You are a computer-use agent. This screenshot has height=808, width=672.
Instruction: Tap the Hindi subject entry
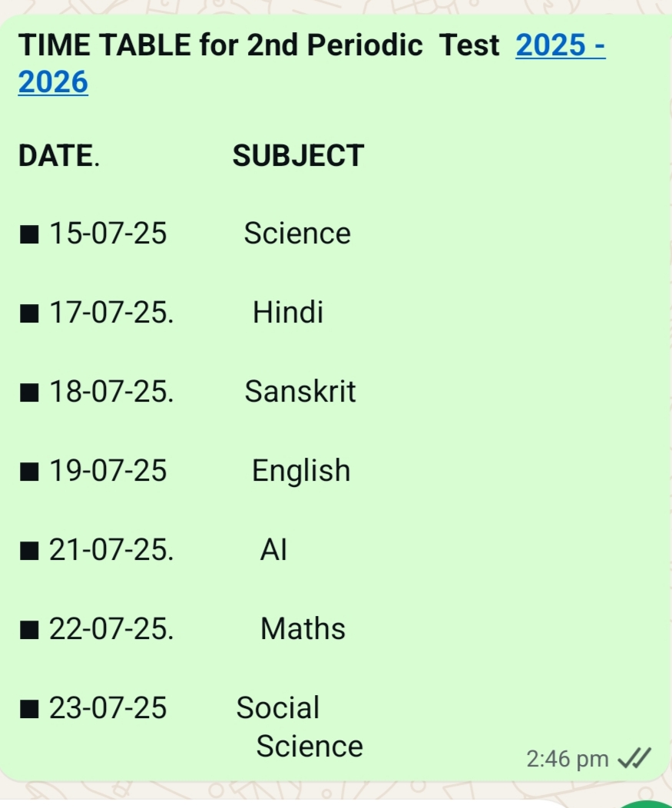[288, 313]
